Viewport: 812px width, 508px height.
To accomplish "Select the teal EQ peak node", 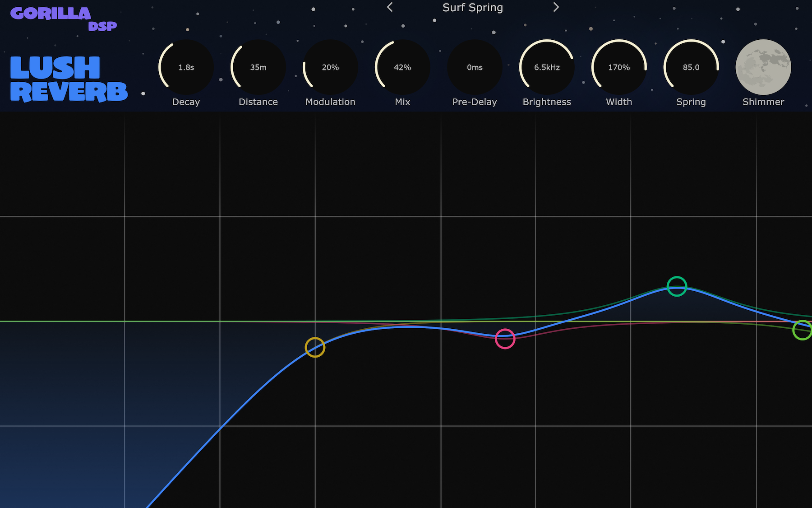I will 677,286.
